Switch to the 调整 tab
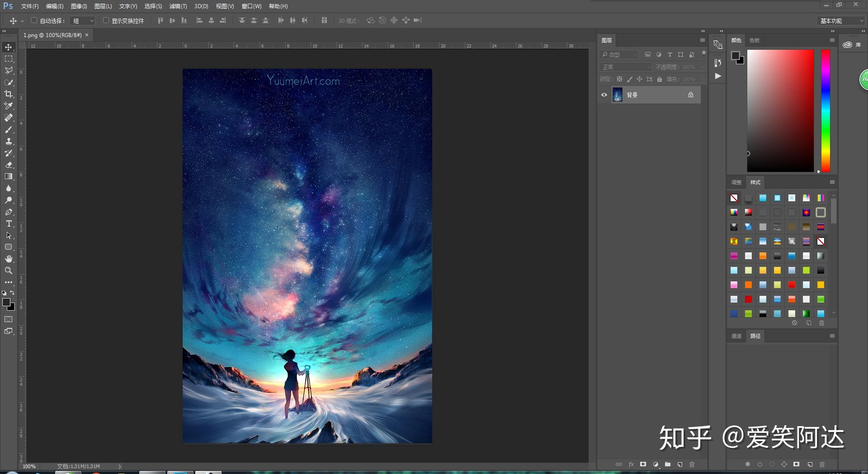The width and height of the screenshot is (868, 474). click(x=736, y=182)
